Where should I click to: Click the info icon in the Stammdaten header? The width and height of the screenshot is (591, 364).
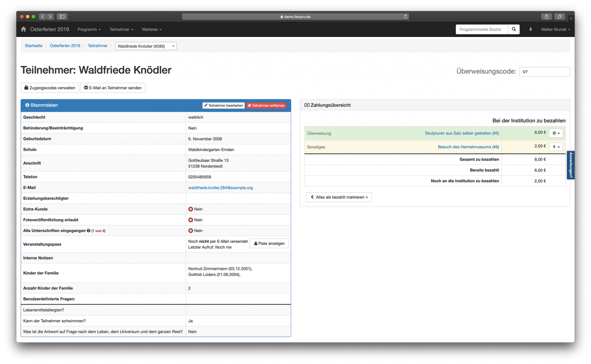pyautogui.click(x=27, y=105)
